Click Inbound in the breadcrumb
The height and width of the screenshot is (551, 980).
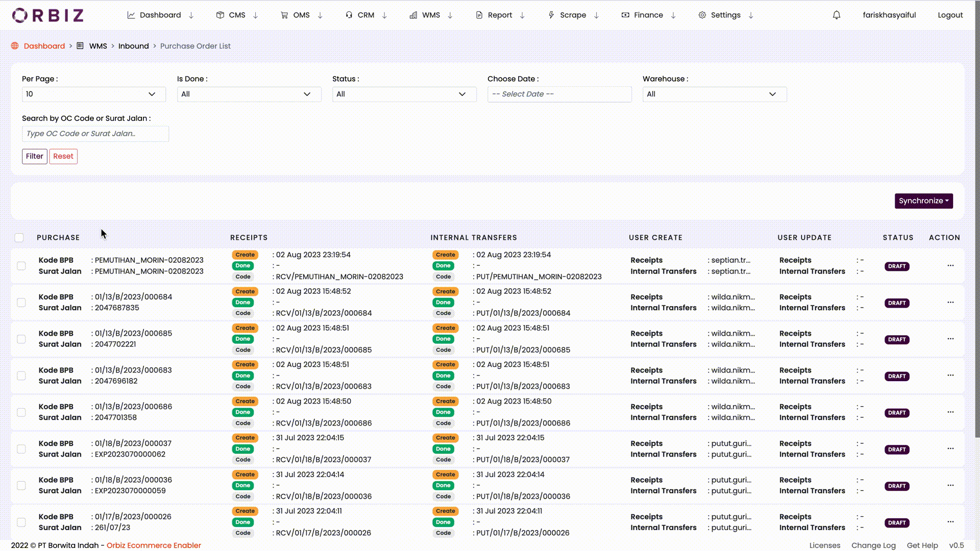pyautogui.click(x=134, y=46)
